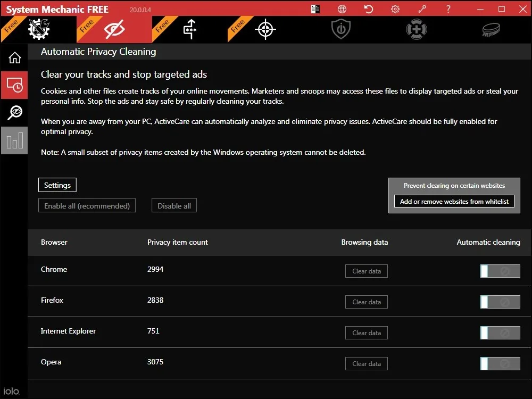Open the password manager arrow icon tab
Screen dimensions: 532x399
[x=190, y=29]
